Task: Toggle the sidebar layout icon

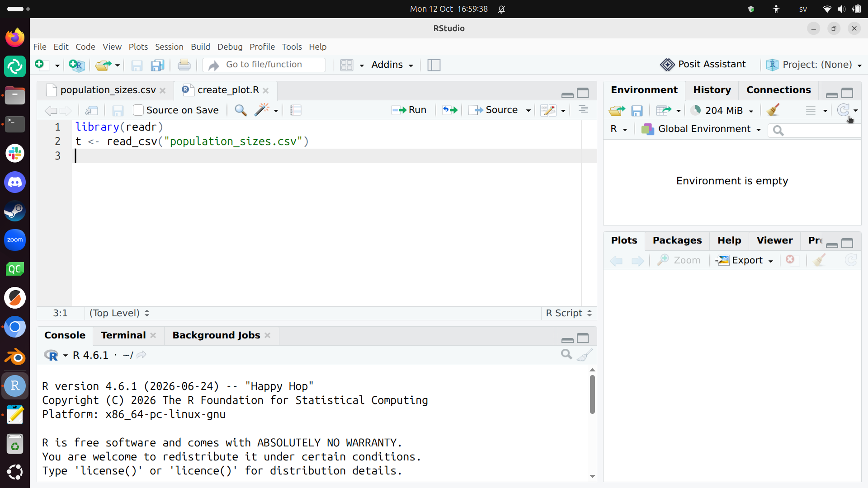Action: coord(434,65)
